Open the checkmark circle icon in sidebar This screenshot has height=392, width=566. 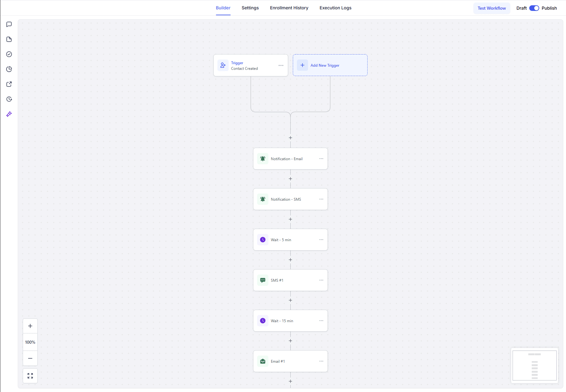tap(9, 54)
